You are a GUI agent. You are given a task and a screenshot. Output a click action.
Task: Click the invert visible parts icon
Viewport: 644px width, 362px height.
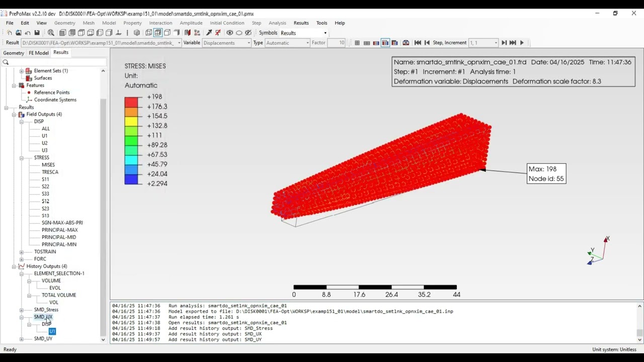click(248, 33)
